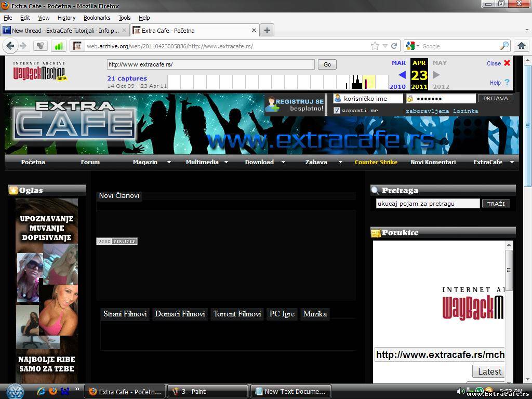Open the Help menu in menu bar
The width and height of the screenshot is (532, 399).
pos(144,18)
